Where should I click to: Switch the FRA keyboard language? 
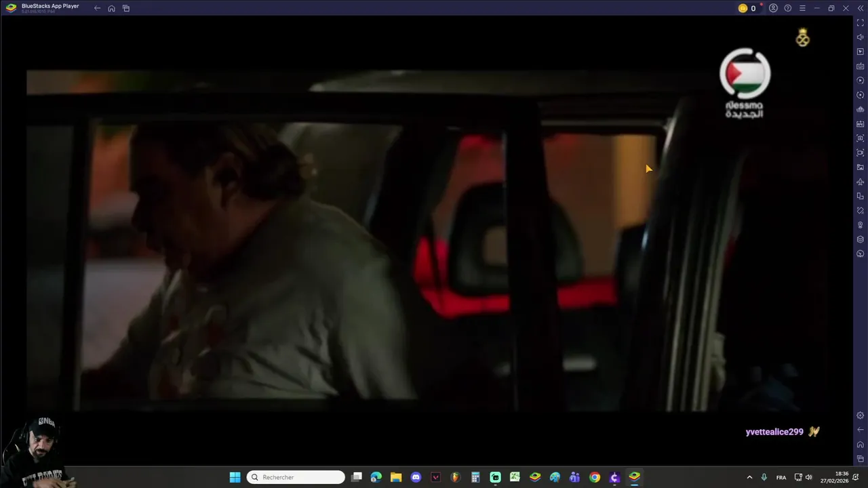tap(781, 477)
